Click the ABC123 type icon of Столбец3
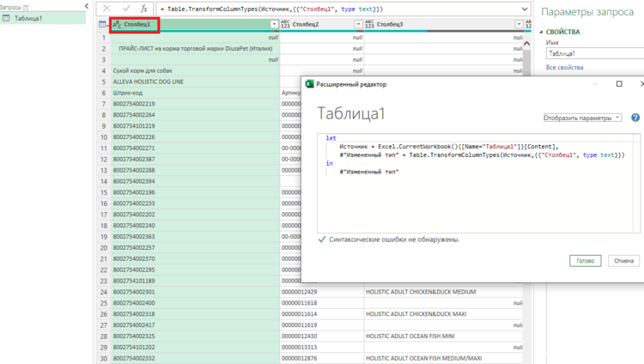 [370, 25]
